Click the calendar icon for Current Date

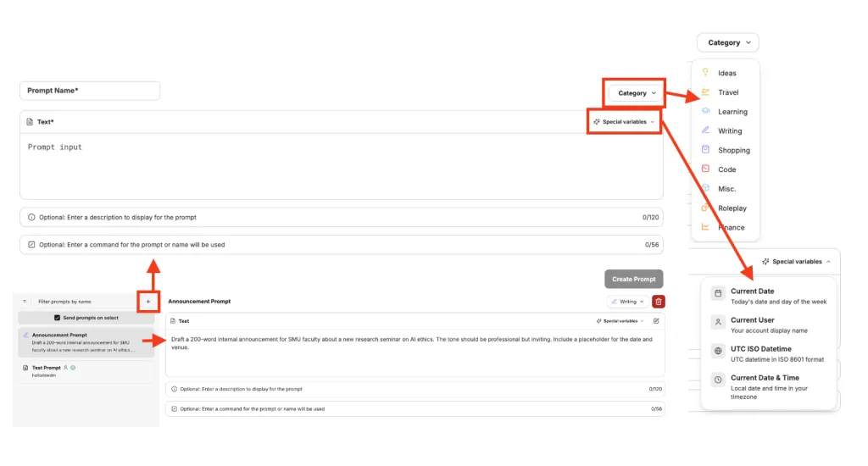718,293
